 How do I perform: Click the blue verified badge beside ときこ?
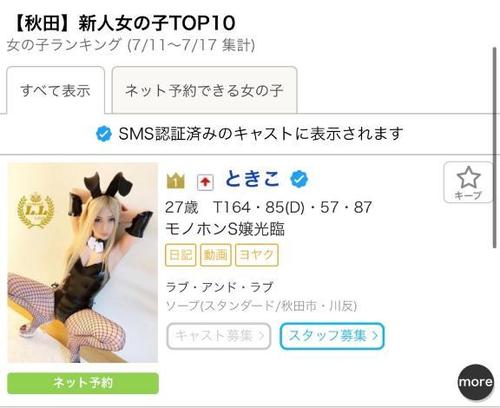[x=299, y=179]
